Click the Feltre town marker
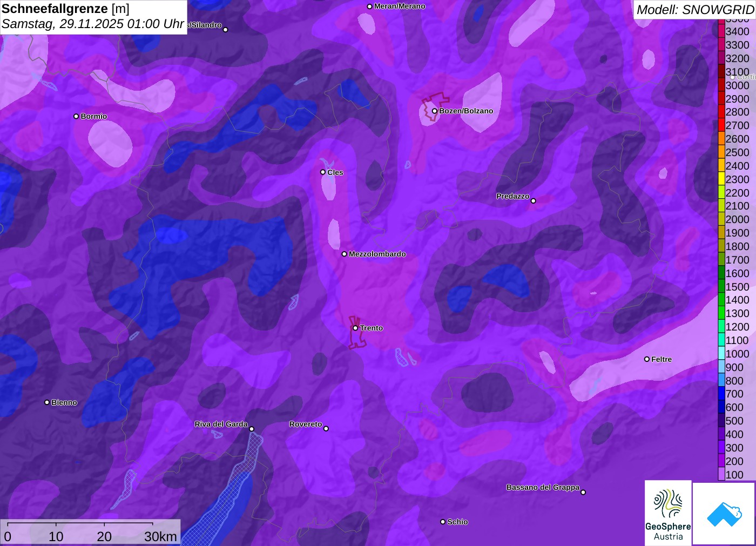This screenshot has height=546, width=756. 647,359
